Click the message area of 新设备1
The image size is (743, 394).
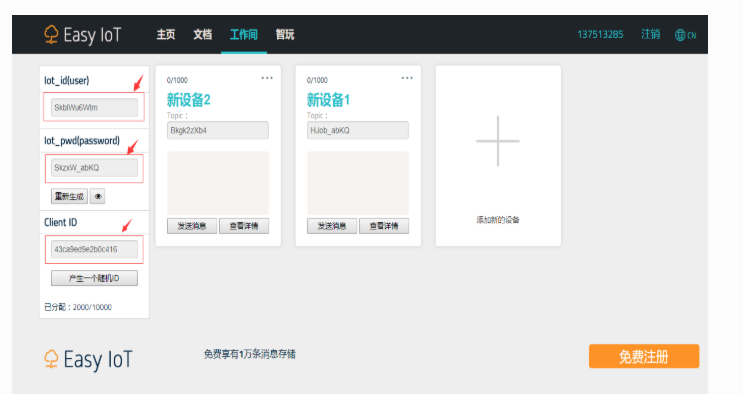click(358, 183)
